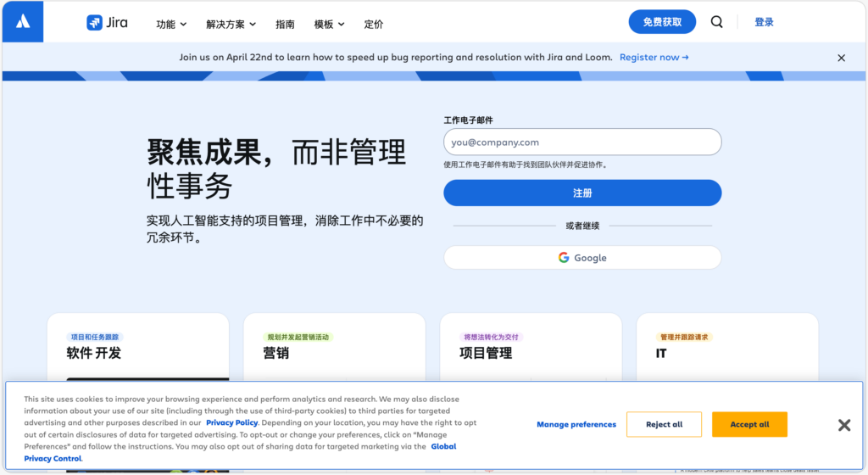Open the Privacy Policy link
This screenshot has width=868, height=475.
point(232,422)
